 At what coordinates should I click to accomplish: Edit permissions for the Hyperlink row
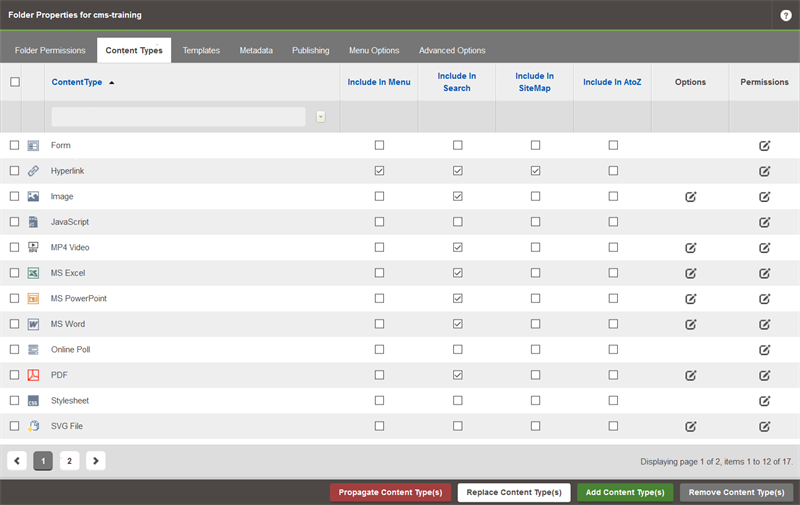(764, 171)
